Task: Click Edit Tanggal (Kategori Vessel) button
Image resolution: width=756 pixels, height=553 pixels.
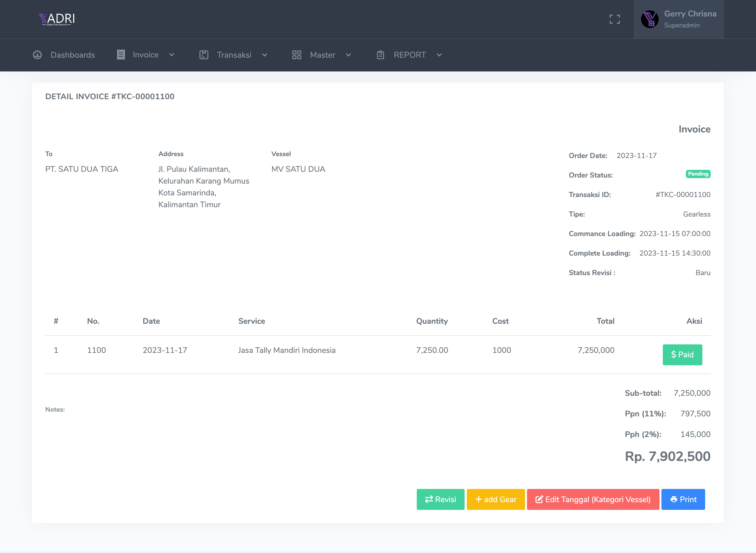Action: tap(593, 499)
